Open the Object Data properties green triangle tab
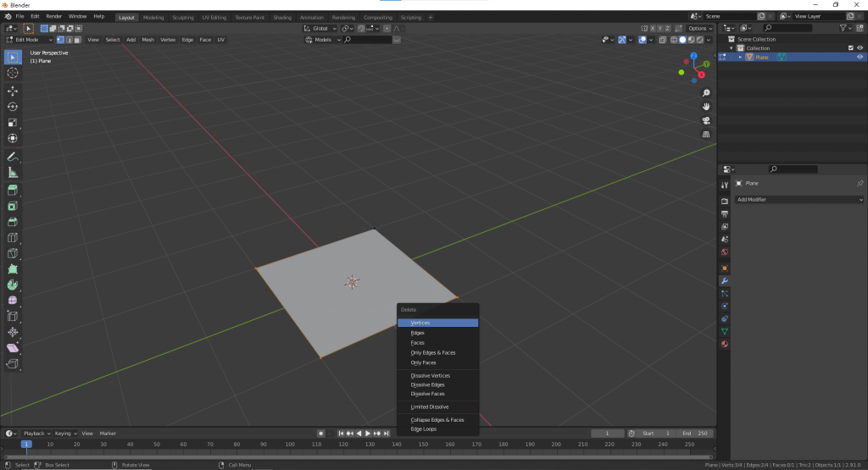This screenshot has height=470, width=868. (724, 331)
